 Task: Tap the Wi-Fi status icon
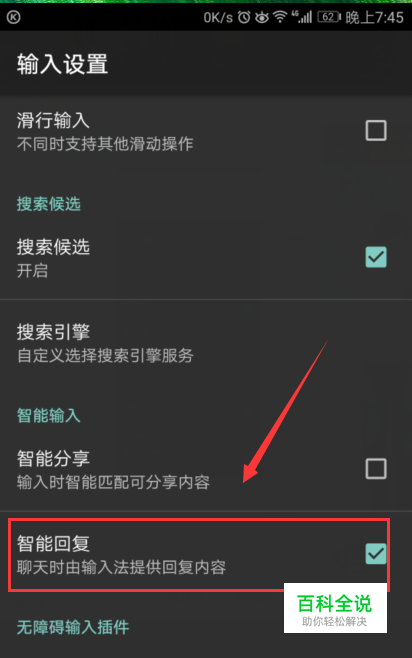click(280, 17)
